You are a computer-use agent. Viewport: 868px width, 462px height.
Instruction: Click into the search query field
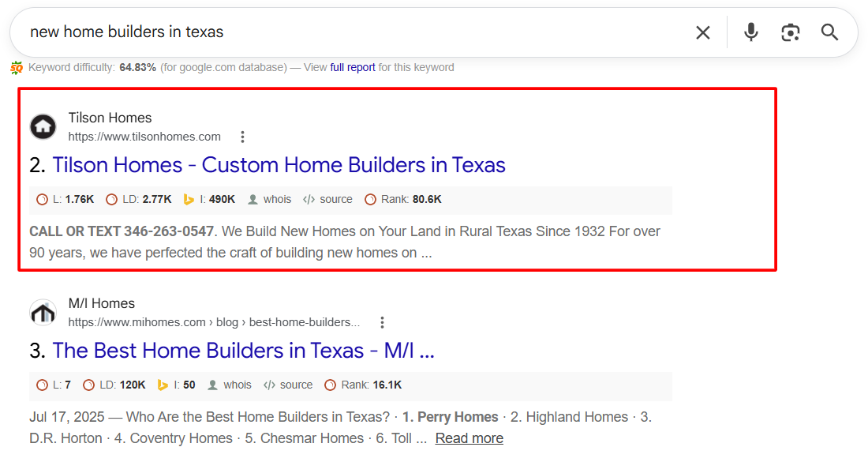coord(354,32)
